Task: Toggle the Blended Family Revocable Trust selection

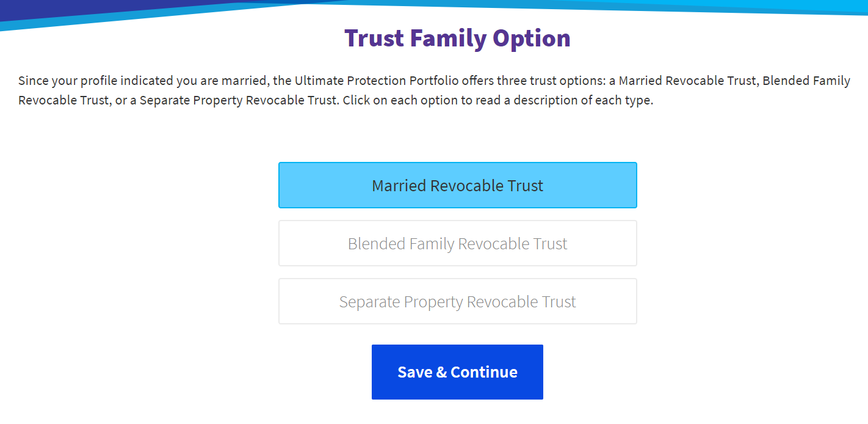Action: (457, 243)
